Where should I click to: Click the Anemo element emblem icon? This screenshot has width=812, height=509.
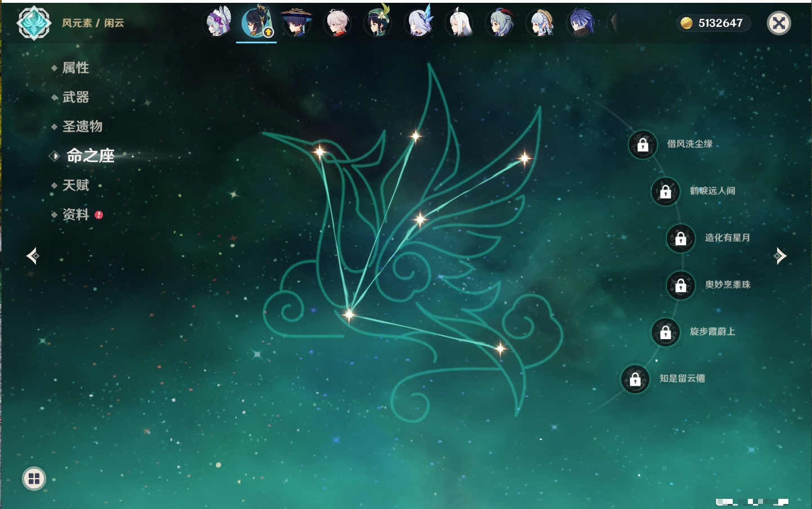pyautogui.click(x=34, y=23)
